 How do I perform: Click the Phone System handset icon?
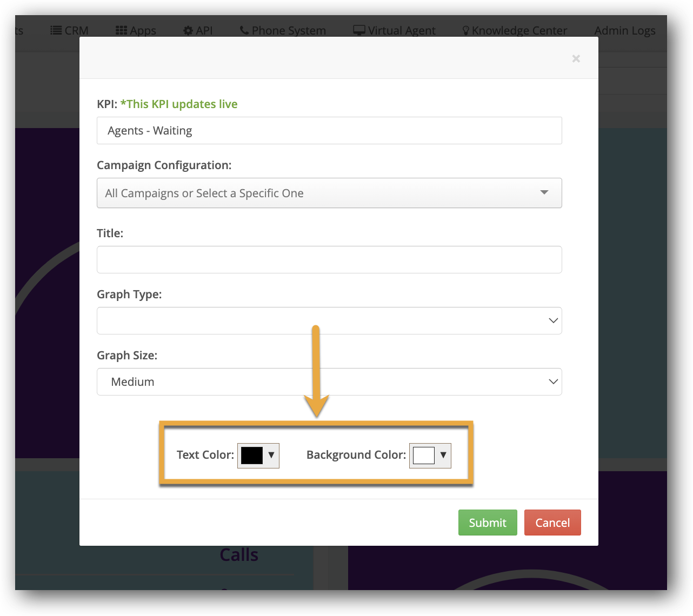[x=244, y=31]
